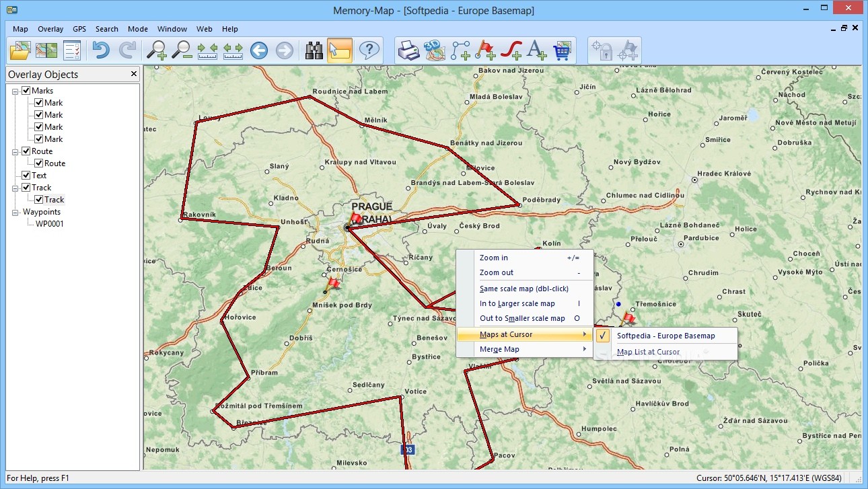Image resolution: width=868 pixels, height=489 pixels.
Task: Select the create route tool
Action: (x=460, y=50)
